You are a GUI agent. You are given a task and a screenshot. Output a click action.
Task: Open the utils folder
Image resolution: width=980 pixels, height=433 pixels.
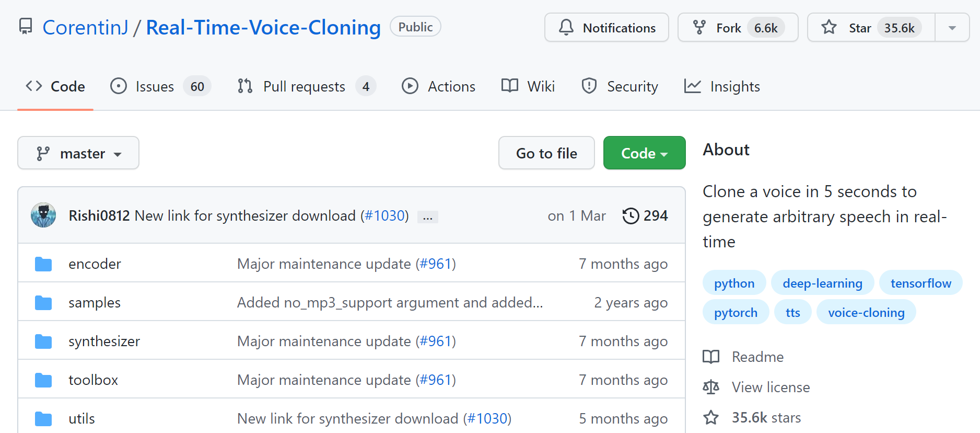pyautogui.click(x=81, y=419)
